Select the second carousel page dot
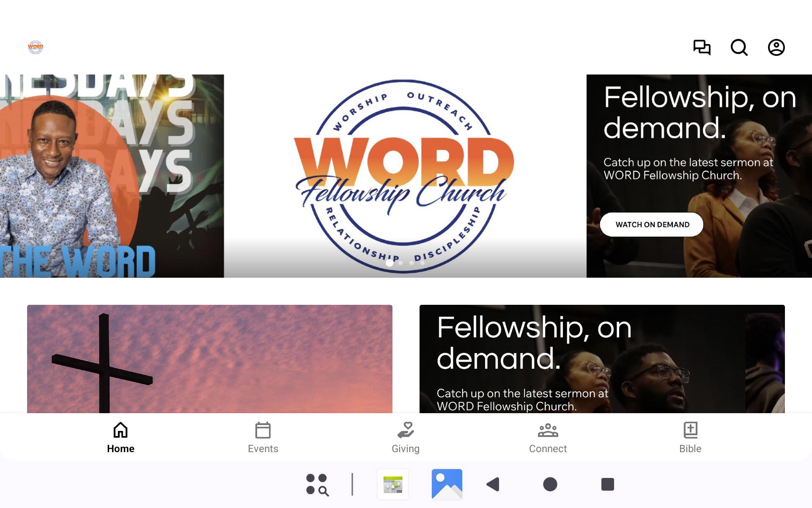812x508 pixels. (x=401, y=263)
